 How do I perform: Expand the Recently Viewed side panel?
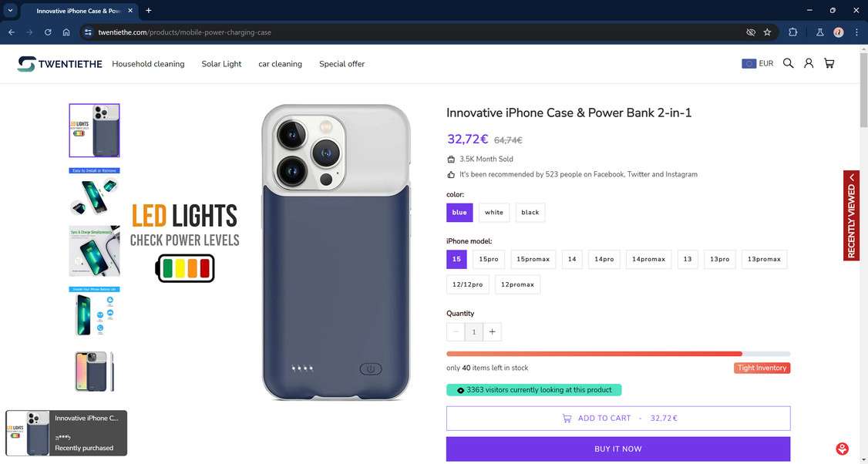click(851, 215)
